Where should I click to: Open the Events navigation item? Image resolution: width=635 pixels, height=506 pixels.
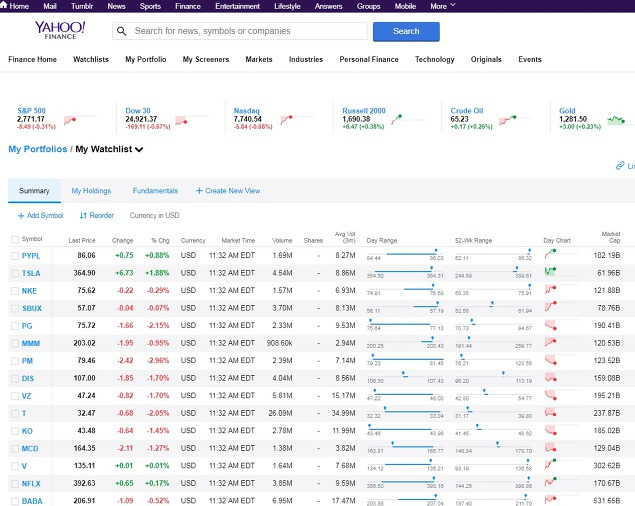[x=530, y=59]
